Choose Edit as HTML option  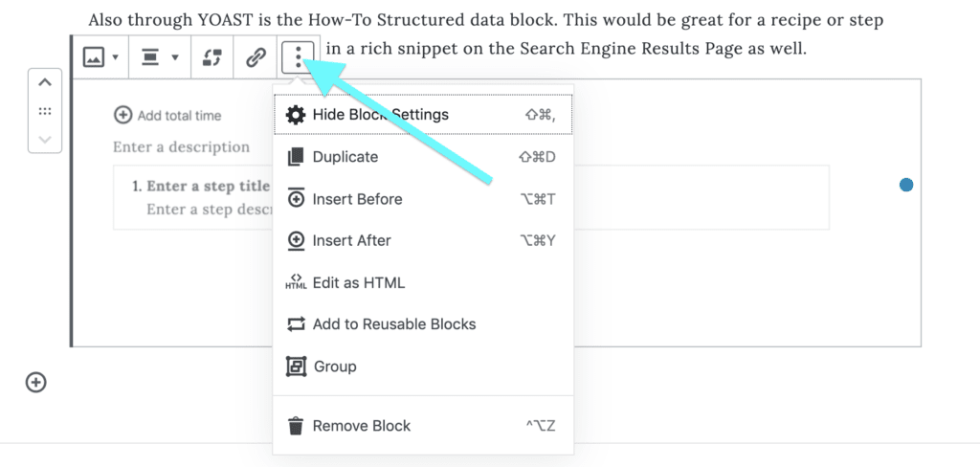pyautogui.click(x=423, y=282)
